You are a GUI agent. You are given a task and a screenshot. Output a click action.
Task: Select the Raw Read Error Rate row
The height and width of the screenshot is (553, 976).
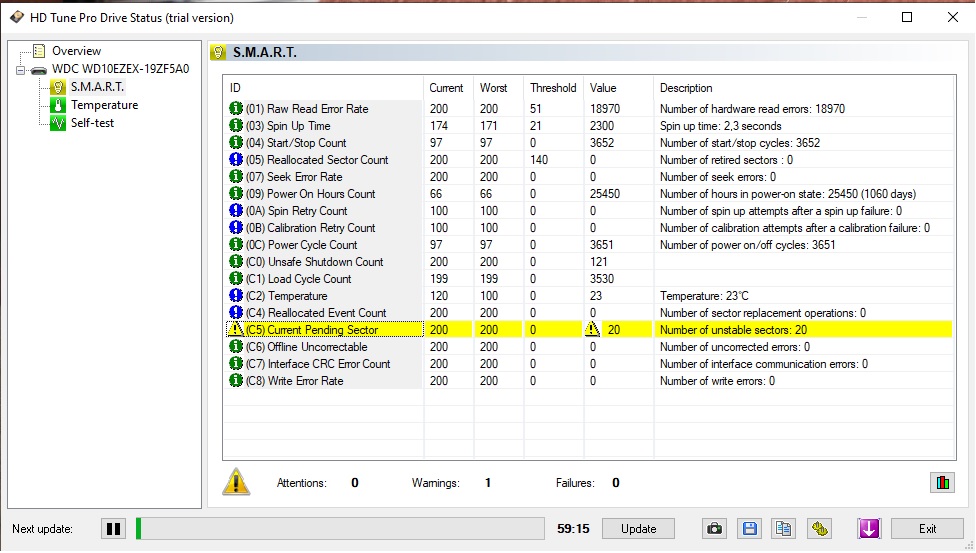click(589, 109)
